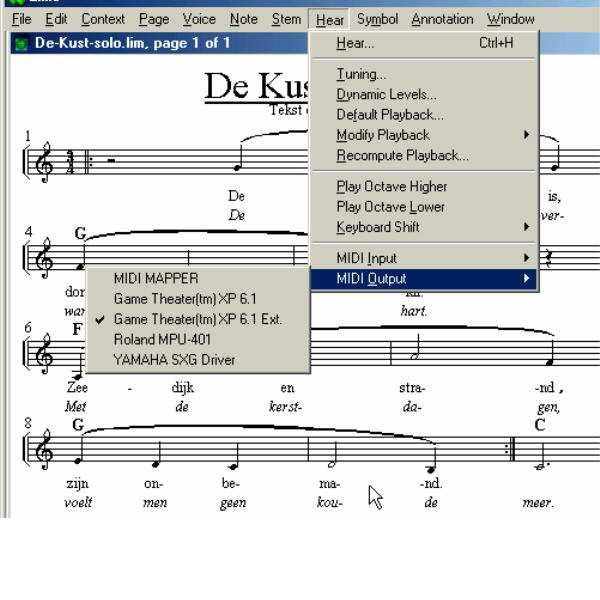Image resolution: width=600 pixels, height=600 pixels.
Task: Open Default Playback... settings
Action: click(424, 115)
